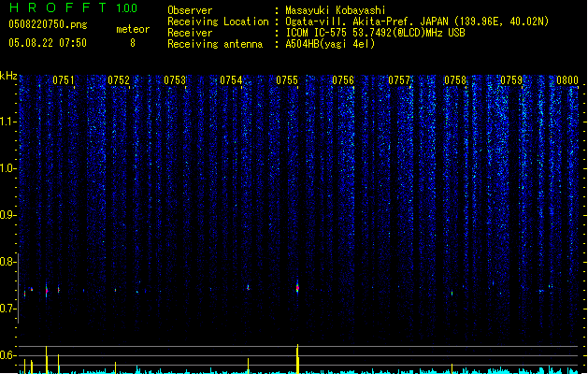
Task: Click the bright meteor echo just after 0755
Action: point(297,288)
